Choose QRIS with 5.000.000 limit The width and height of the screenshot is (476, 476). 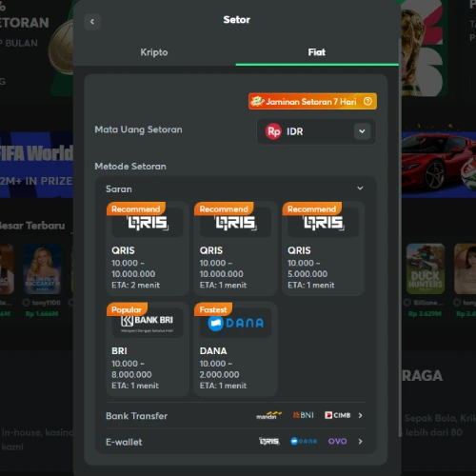click(324, 248)
